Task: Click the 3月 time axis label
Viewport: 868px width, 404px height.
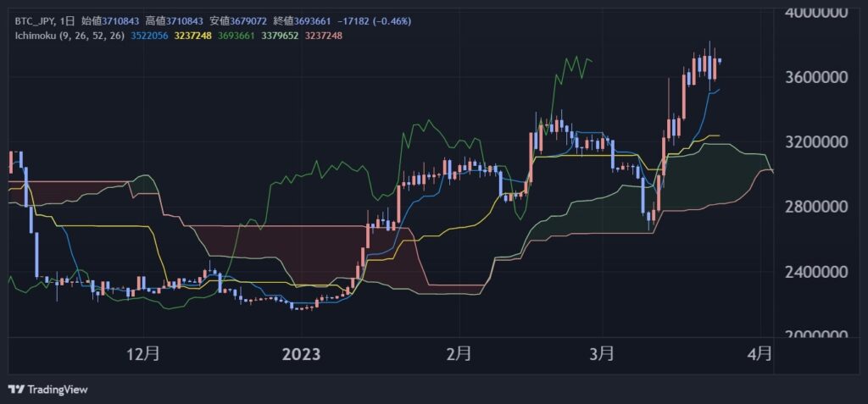Action: [x=601, y=354]
